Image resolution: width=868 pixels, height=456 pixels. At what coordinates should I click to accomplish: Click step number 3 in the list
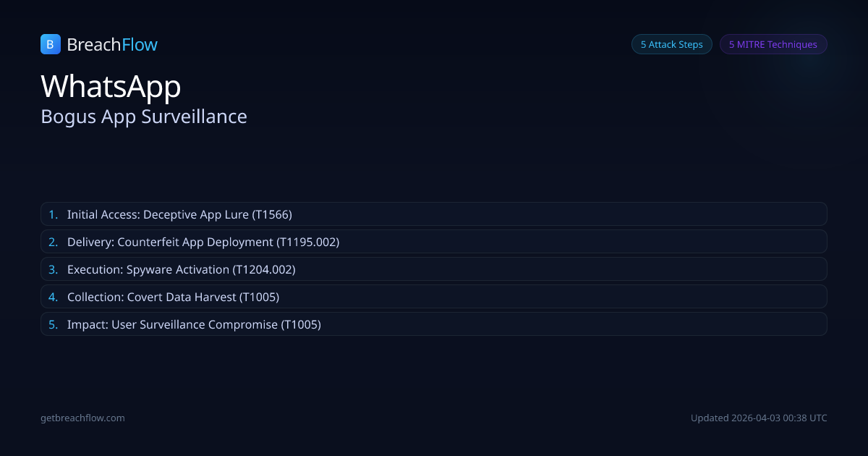click(x=53, y=269)
